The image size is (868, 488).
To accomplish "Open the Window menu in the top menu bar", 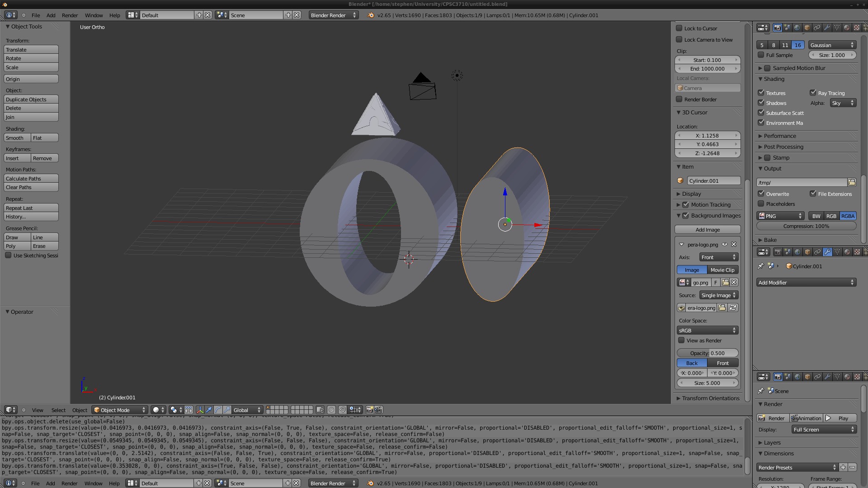I will (x=94, y=15).
